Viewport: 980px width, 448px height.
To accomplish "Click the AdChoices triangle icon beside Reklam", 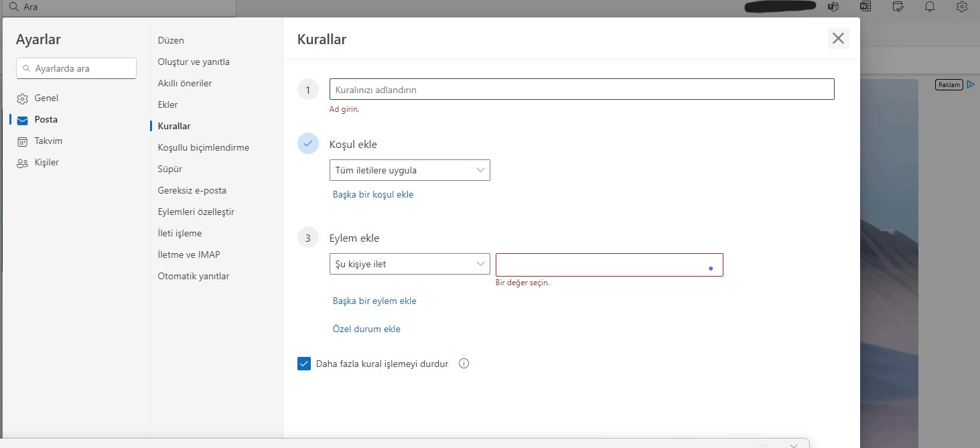I will pyautogui.click(x=971, y=84).
